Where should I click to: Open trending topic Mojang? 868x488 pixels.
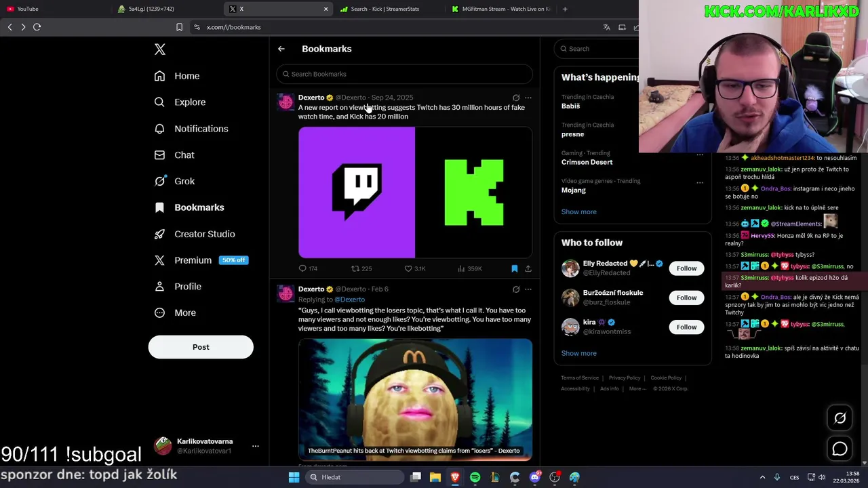click(574, 190)
